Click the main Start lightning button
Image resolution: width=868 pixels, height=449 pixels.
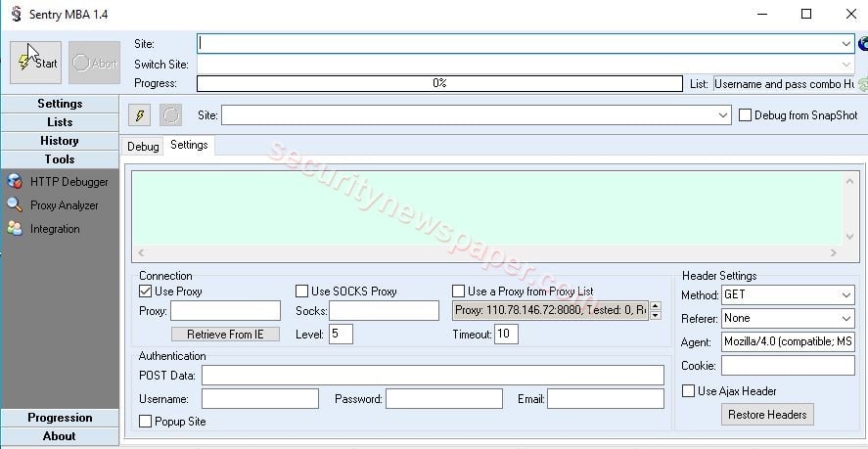[x=35, y=63]
